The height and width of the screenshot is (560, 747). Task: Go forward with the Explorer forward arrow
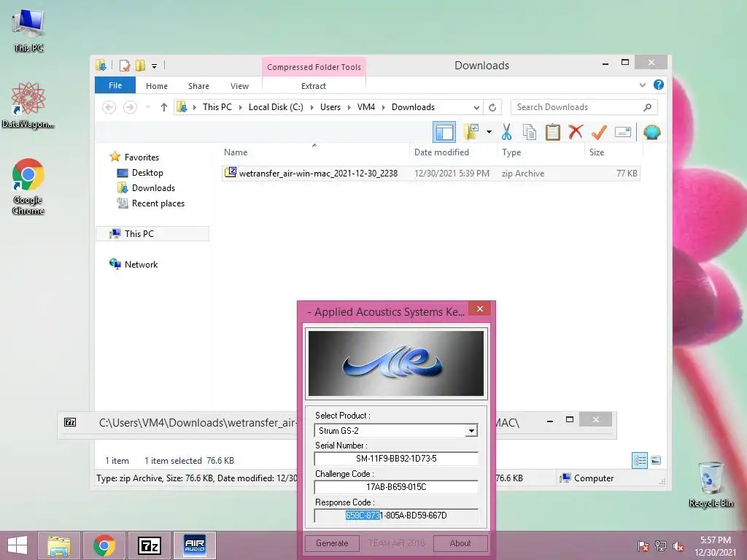(130, 107)
